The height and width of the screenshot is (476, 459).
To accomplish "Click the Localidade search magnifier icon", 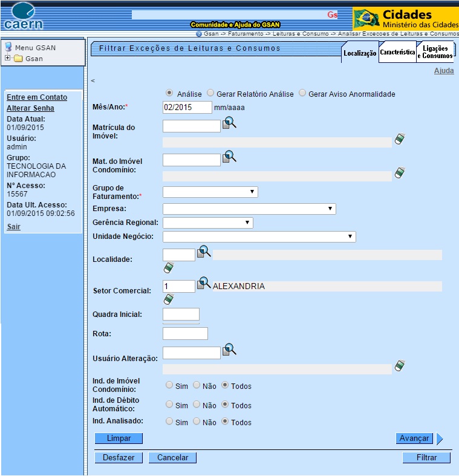I will point(204,252).
